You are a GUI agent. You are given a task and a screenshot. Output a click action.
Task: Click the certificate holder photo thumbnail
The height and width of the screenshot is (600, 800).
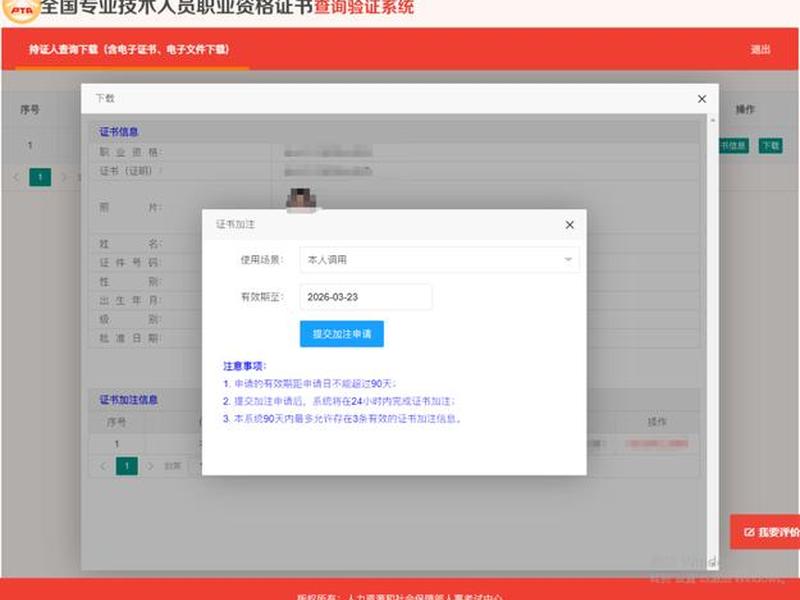[301, 199]
